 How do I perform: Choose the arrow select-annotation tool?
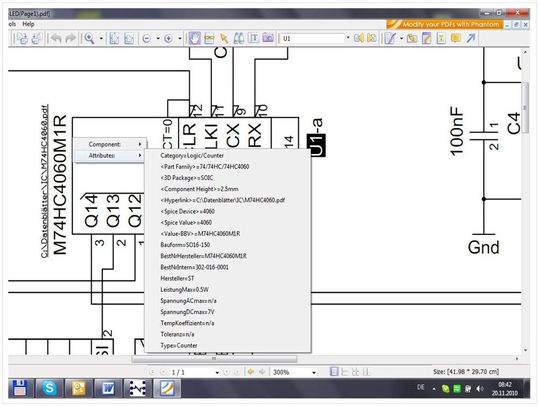pyautogui.click(x=224, y=38)
